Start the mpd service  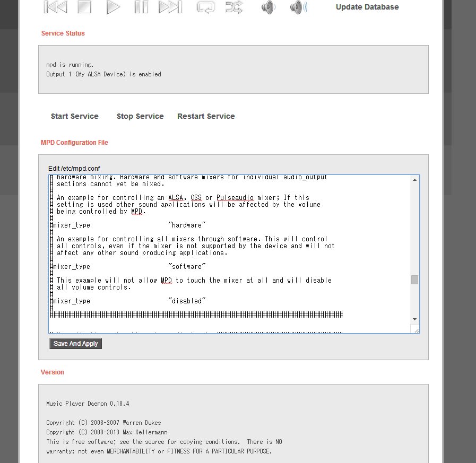tap(75, 116)
